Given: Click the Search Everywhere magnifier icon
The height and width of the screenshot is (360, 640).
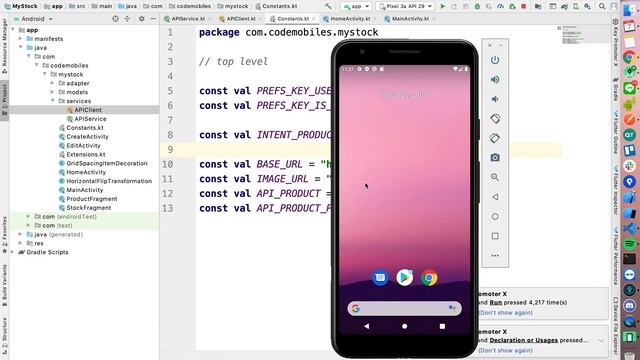Looking at the screenshot, I should (x=602, y=6).
